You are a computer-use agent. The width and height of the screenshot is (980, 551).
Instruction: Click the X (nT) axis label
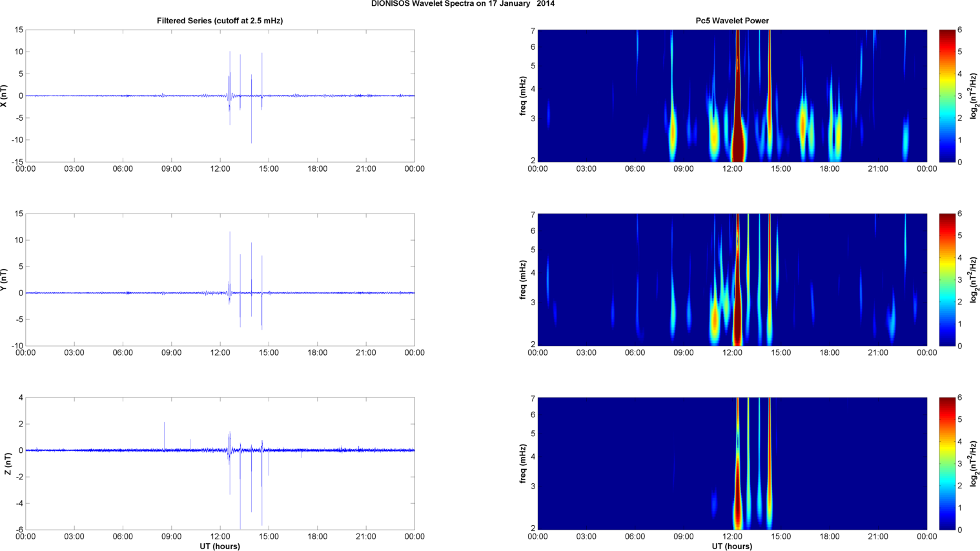pyautogui.click(x=4, y=95)
